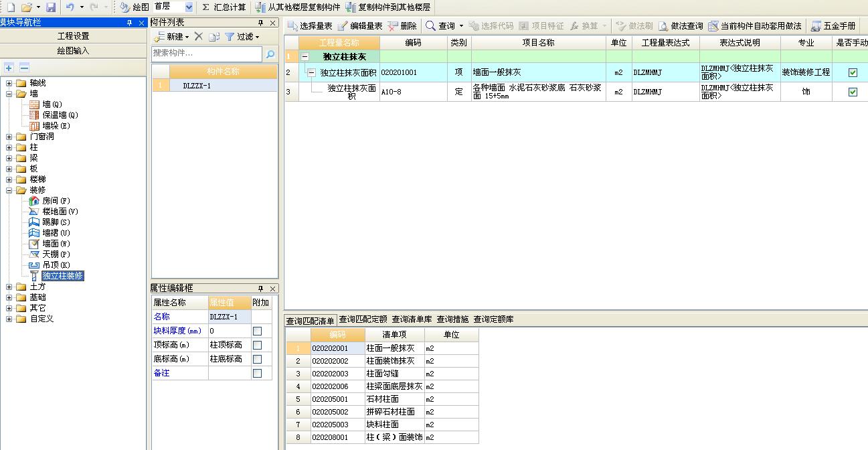The height and width of the screenshot is (450, 868).
Task: Click the 搜索构件 search field
Action: click(207, 54)
